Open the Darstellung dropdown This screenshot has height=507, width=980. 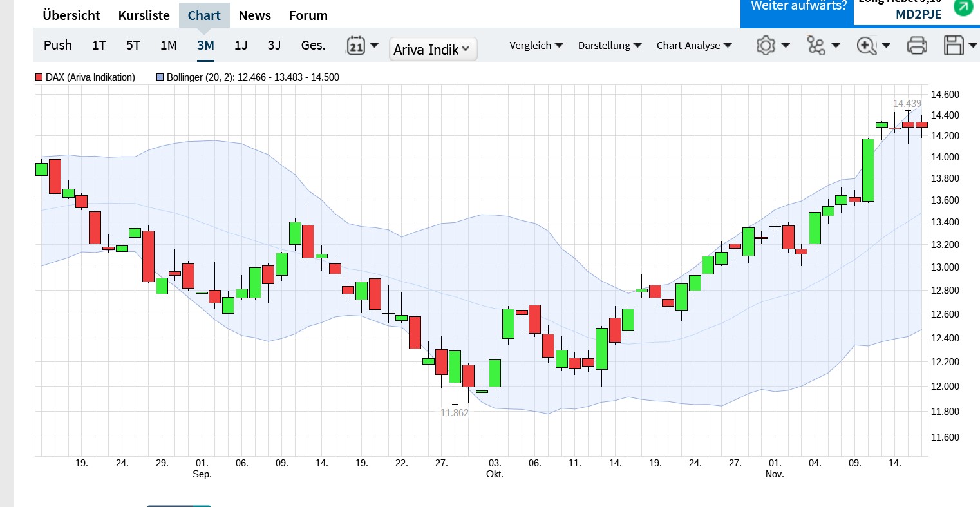(x=609, y=45)
